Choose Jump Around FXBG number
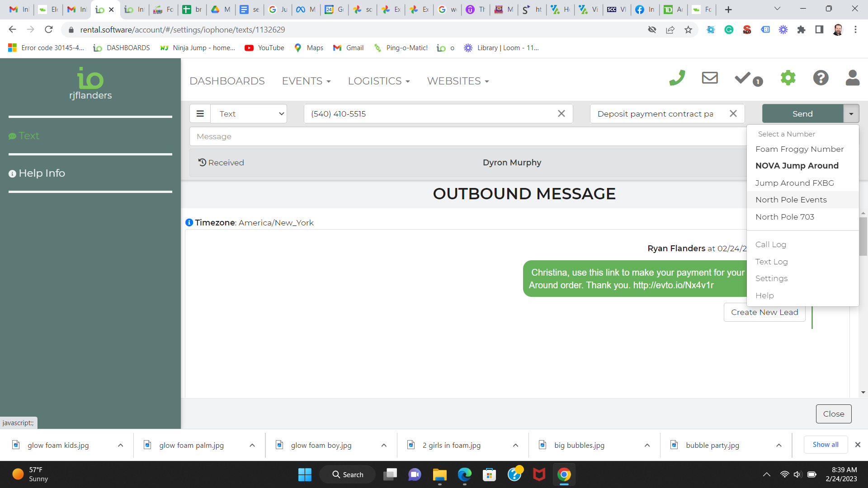Image resolution: width=868 pixels, height=488 pixels. tap(794, 183)
